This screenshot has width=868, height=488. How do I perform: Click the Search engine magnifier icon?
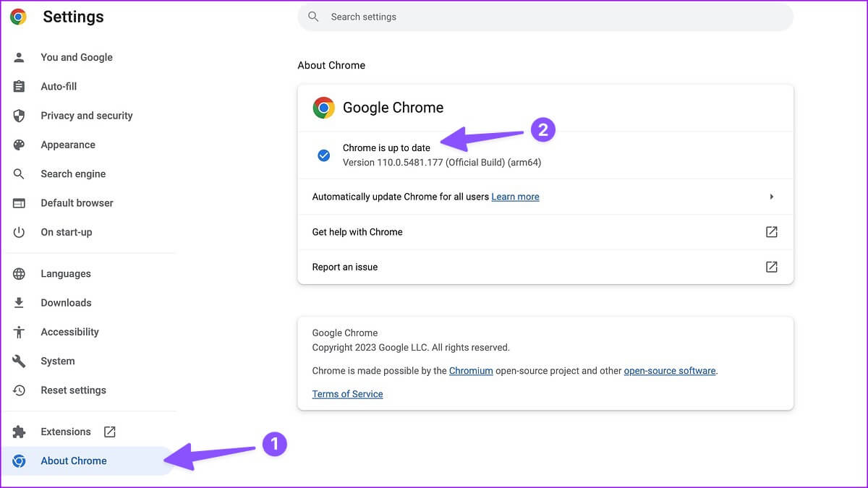(x=19, y=174)
